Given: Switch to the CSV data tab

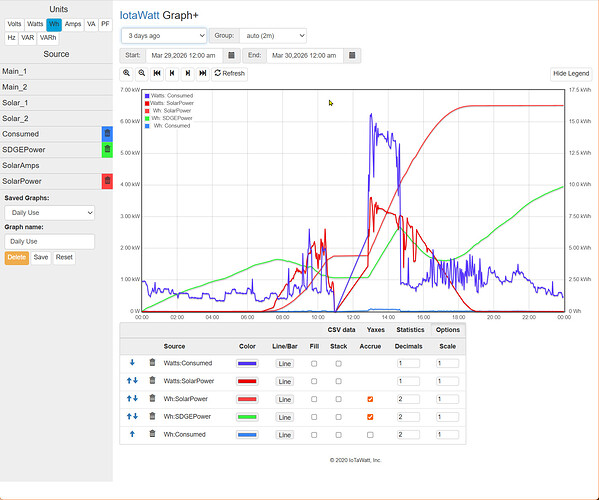Looking at the screenshot, I should 341,330.
